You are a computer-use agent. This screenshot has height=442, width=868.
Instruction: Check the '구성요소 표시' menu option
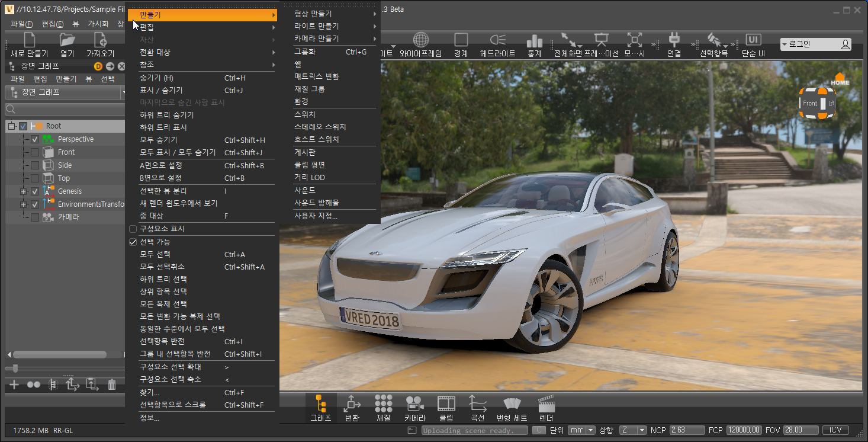tap(133, 229)
